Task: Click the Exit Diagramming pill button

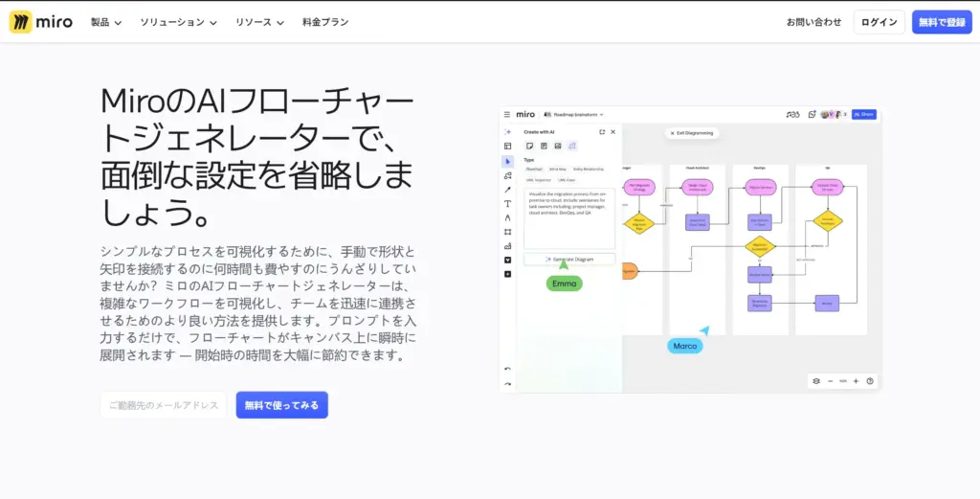Action: pos(691,132)
